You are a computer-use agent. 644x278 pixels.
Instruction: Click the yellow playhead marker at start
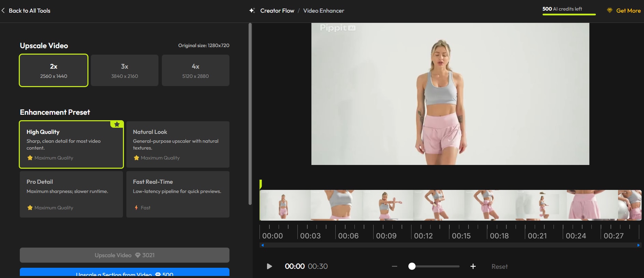pos(261,184)
